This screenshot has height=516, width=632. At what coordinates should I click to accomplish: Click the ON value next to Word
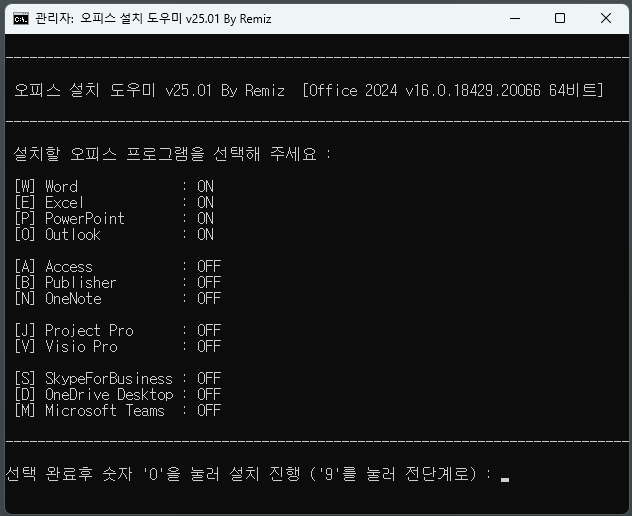coord(205,187)
